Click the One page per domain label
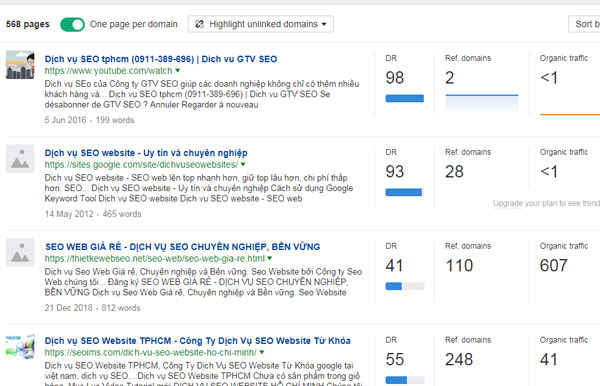The height and width of the screenshot is (386, 600). pos(134,24)
